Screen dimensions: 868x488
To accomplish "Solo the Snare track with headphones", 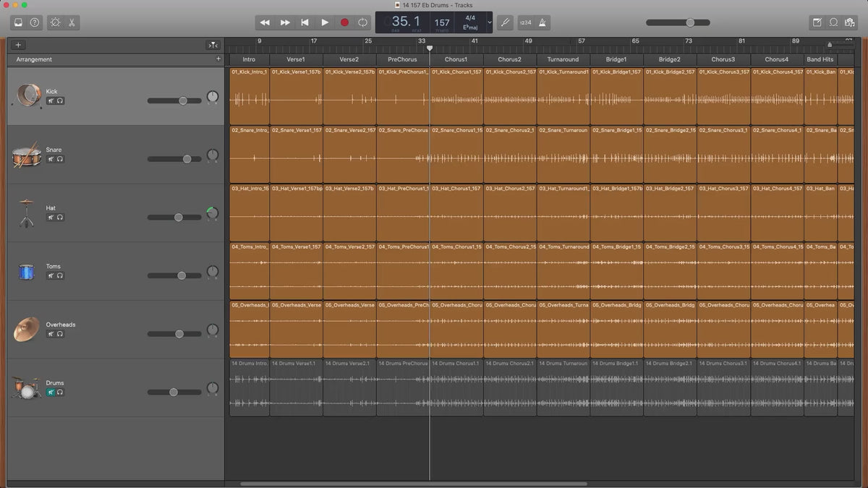I will click(60, 159).
